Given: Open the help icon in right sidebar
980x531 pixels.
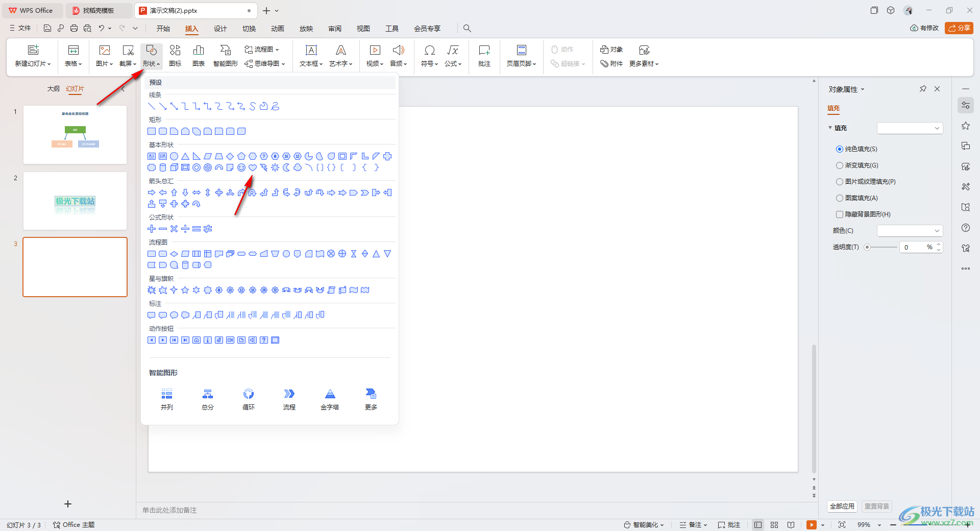Looking at the screenshot, I should point(966,228).
